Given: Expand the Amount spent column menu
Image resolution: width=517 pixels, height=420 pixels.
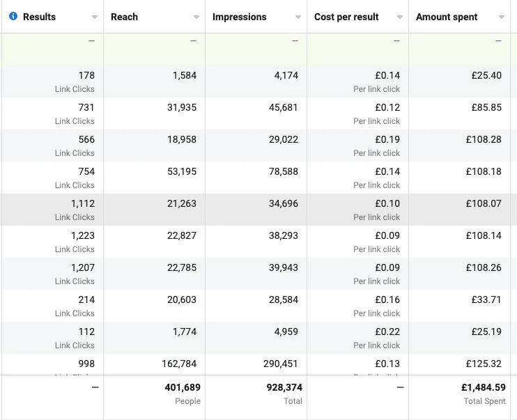Looking at the screenshot, I should 502,17.
